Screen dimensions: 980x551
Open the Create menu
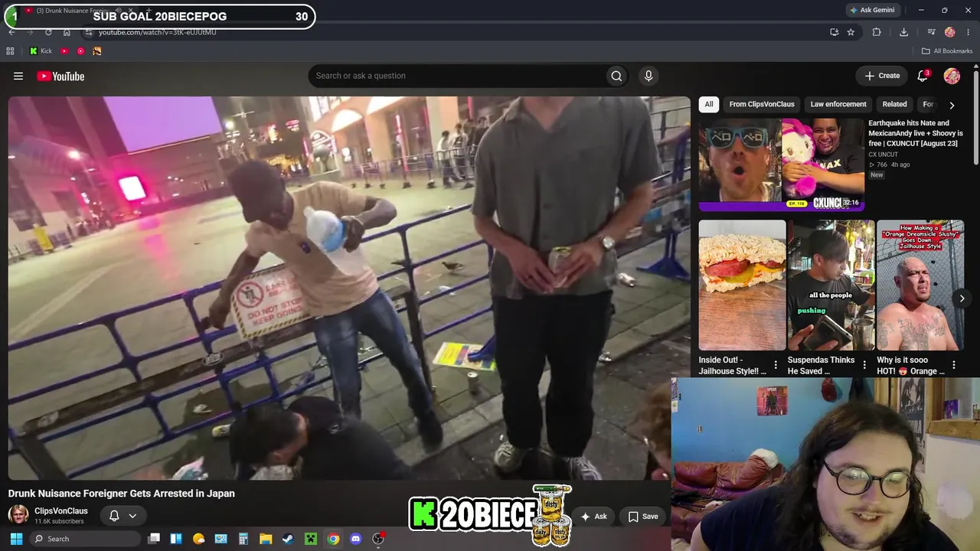tap(882, 76)
